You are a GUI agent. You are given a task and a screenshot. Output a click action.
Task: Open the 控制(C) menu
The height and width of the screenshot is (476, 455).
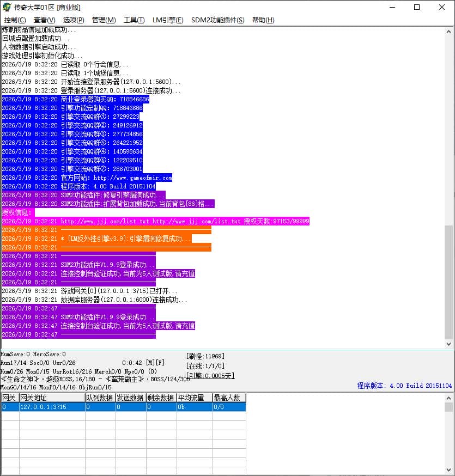[x=15, y=20]
